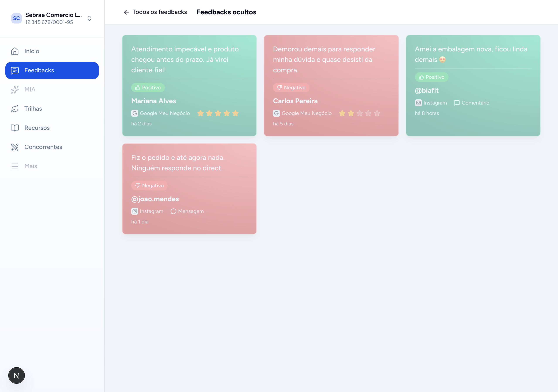Click the Mensagem label

[191, 211]
